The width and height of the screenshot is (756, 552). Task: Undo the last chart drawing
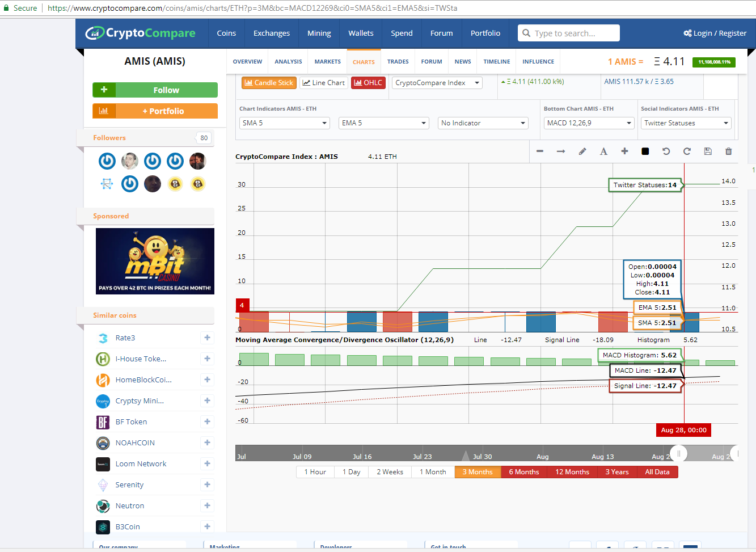click(666, 151)
